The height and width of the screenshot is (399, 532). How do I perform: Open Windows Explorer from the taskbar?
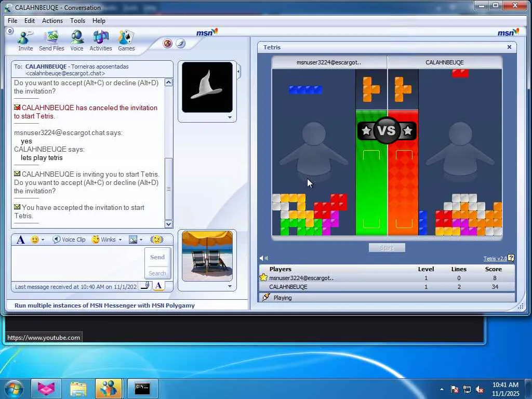point(78,389)
